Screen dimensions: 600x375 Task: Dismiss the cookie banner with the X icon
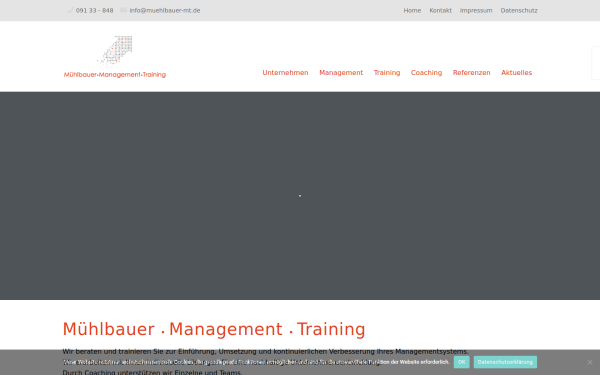tap(590, 362)
